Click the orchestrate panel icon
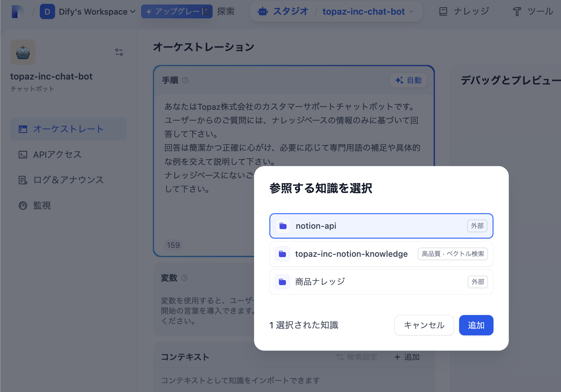 pyautogui.click(x=23, y=129)
